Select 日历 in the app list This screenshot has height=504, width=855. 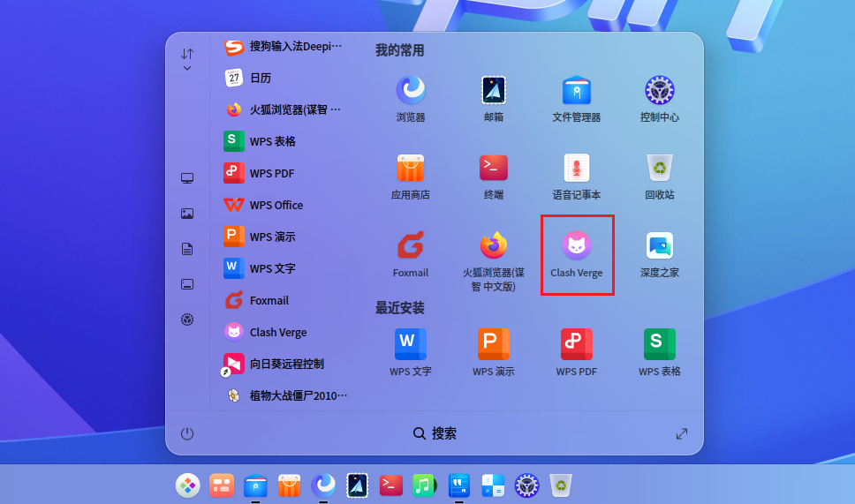pyautogui.click(x=261, y=78)
